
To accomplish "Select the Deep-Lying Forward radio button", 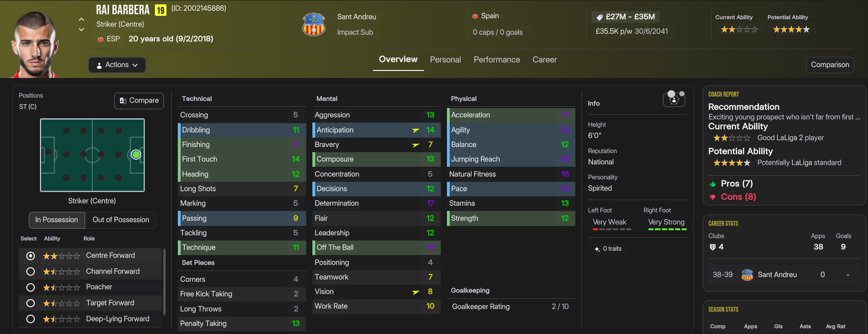I will pyautogui.click(x=31, y=319).
